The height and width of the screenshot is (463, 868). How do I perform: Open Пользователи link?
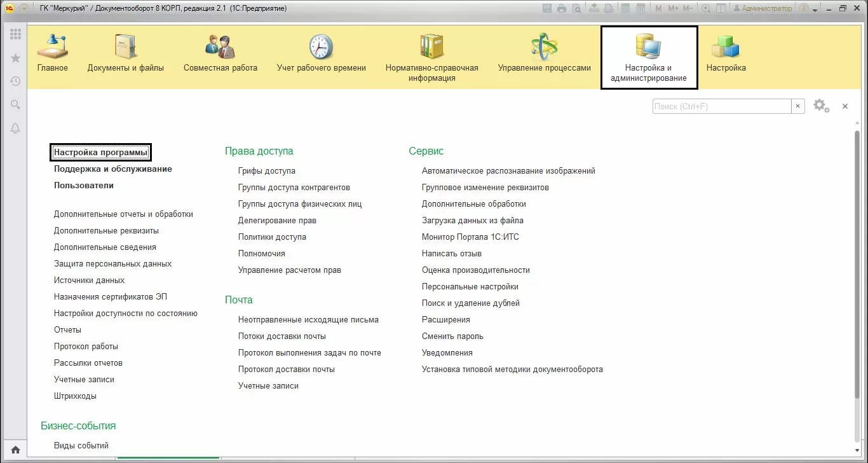(84, 186)
